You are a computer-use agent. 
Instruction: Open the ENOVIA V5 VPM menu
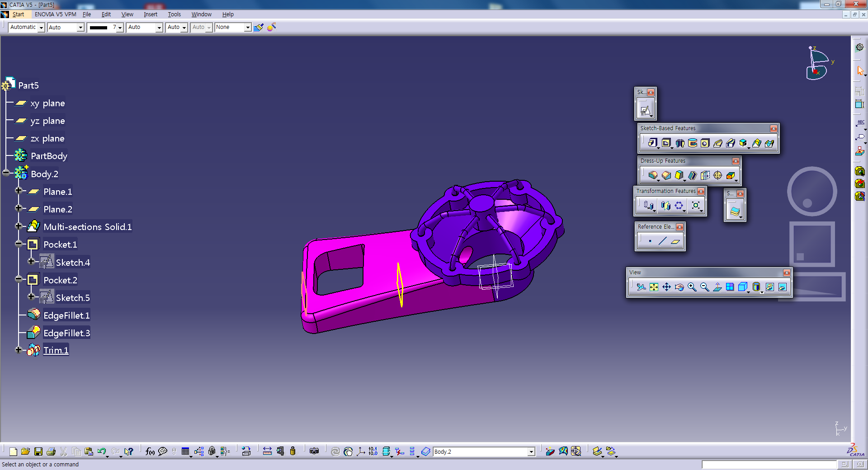(x=56, y=14)
